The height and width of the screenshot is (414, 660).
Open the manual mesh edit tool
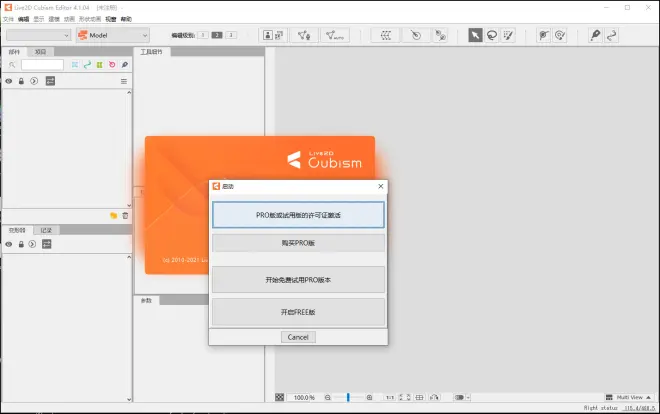pos(304,35)
